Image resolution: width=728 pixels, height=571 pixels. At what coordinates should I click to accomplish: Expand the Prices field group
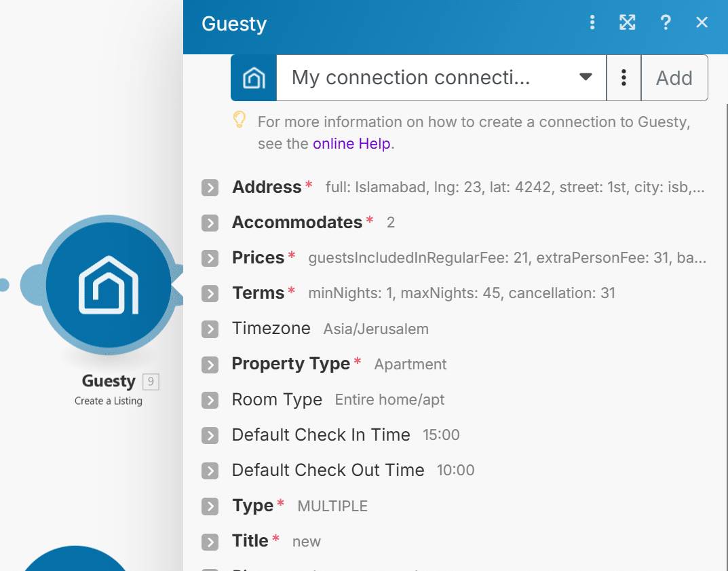pos(210,259)
